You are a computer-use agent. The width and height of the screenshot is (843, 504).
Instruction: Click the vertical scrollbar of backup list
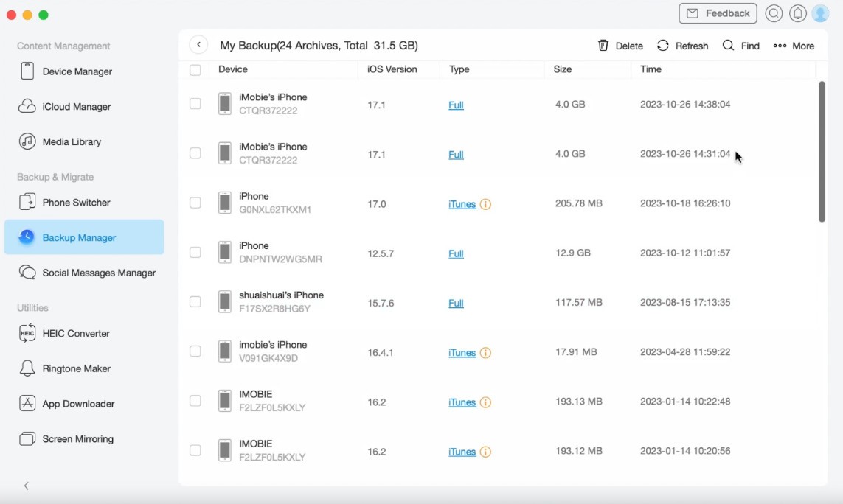[x=822, y=151]
